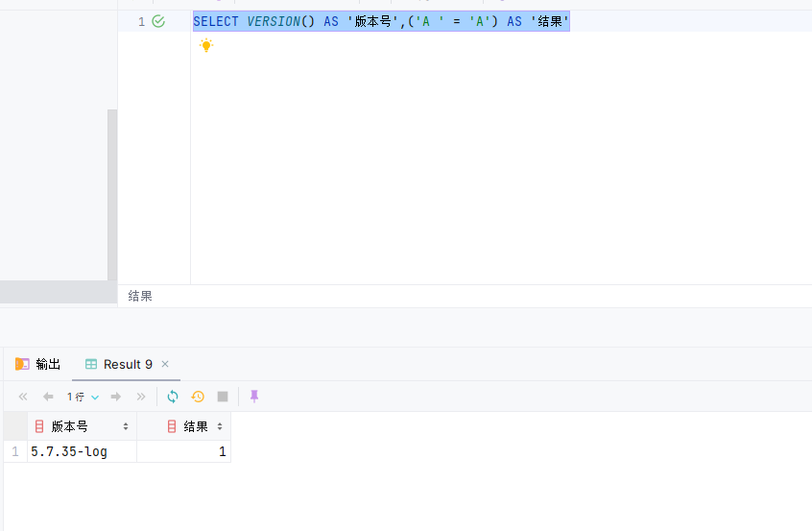The width and height of the screenshot is (812, 531).
Task: Click the yellow lightbulb quick-fix icon
Action: tap(205, 45)
